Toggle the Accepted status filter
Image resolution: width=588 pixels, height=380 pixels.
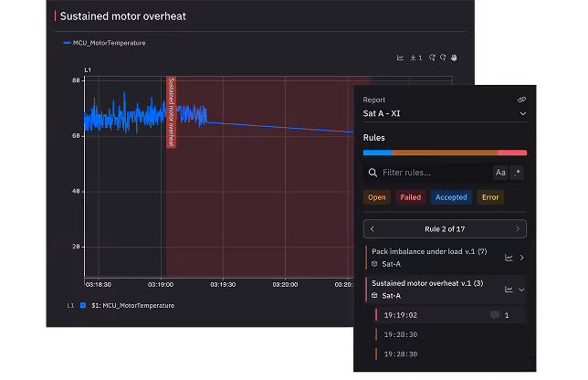click(451, 197)
